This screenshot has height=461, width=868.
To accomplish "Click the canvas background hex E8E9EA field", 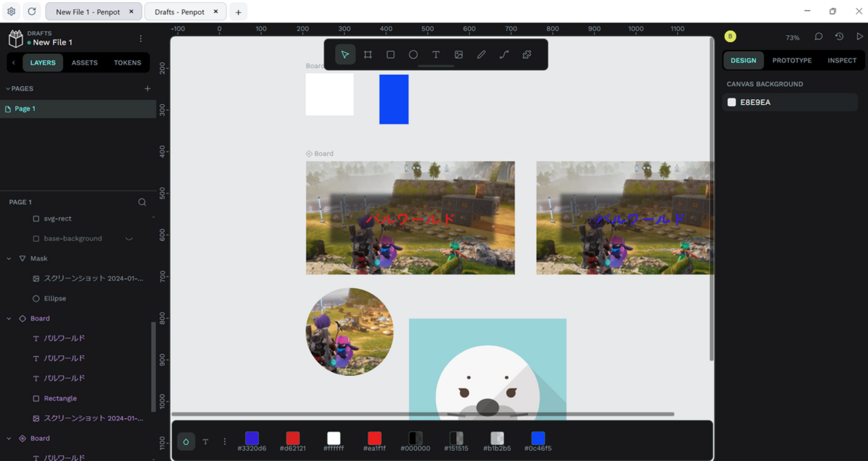I will pos(797,102).
